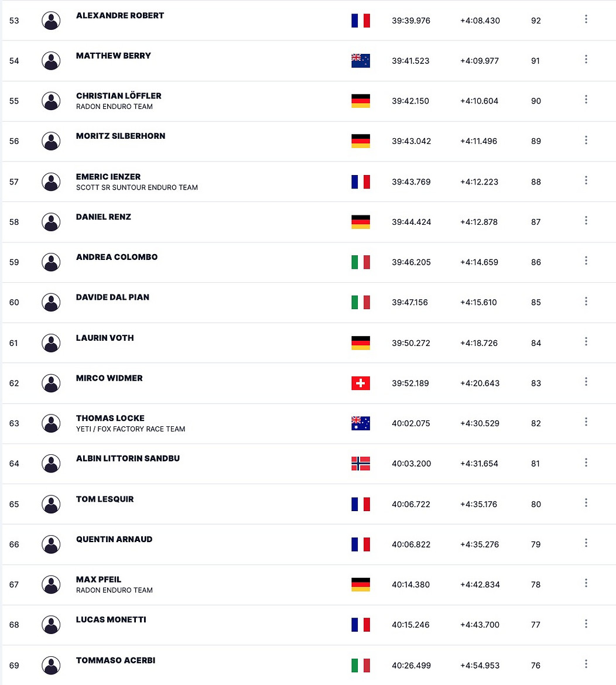Click Christian Löffler's profile avatar icon
Screen dimensions: 616x685
(x=51, y=101)
